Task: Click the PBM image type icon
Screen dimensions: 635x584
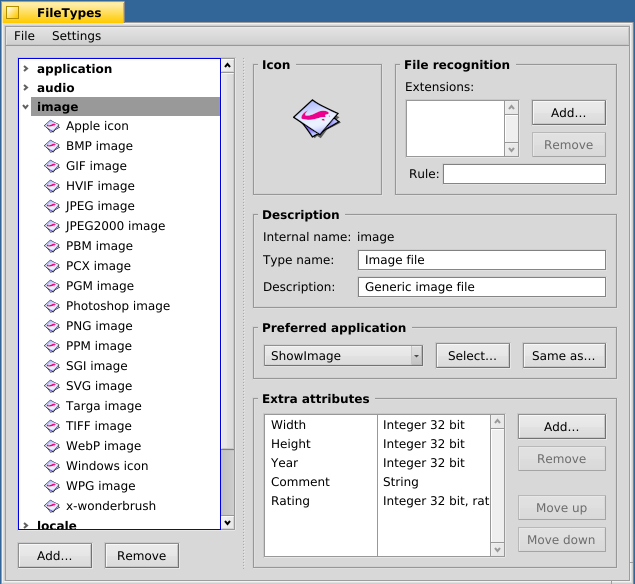Action: point(52,246)
